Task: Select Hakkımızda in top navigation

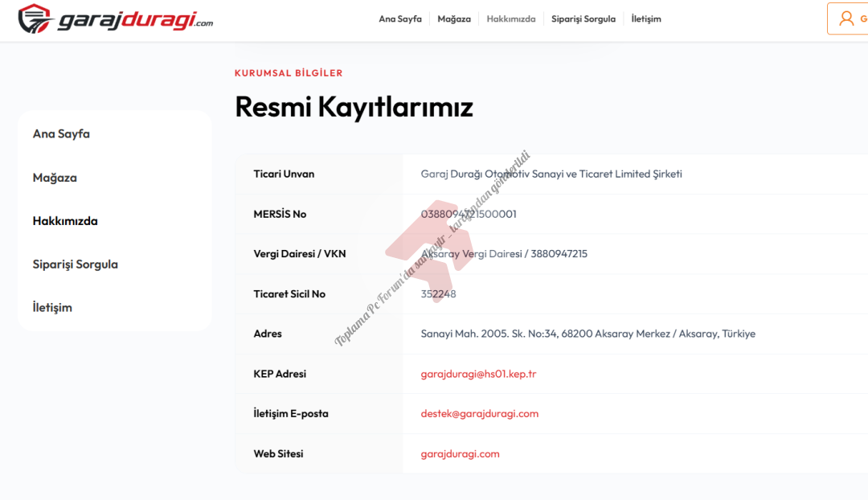Action: pos(511,18)
